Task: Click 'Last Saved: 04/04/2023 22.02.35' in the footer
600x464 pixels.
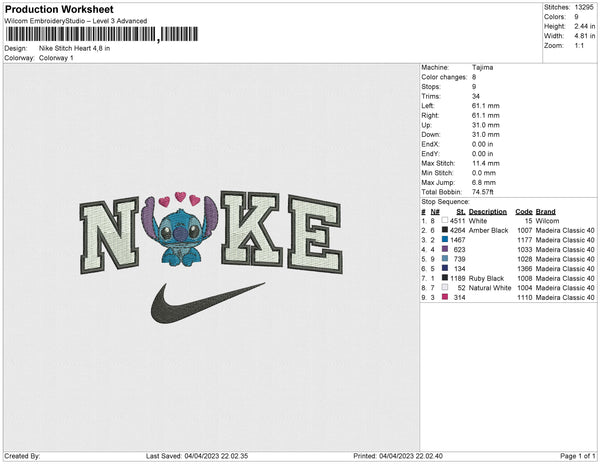Action: (x=197, y=456)
